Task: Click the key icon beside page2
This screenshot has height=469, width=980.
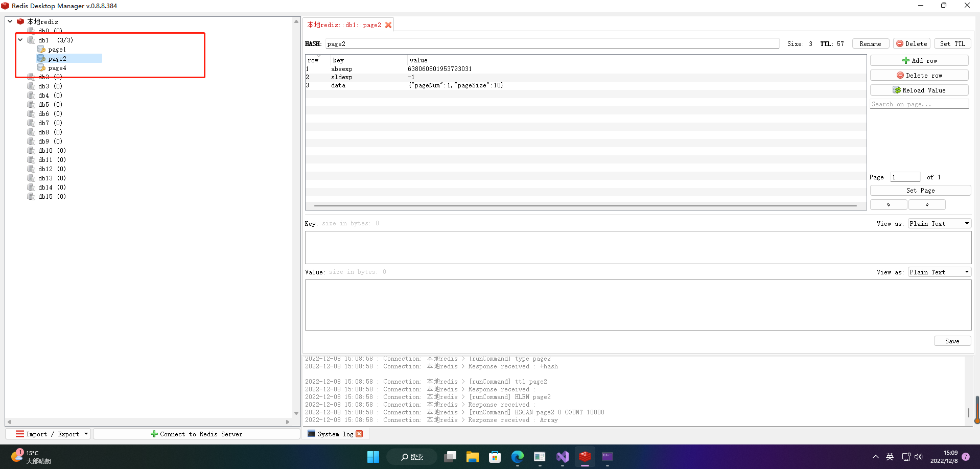Action: [x=41, y=59]
